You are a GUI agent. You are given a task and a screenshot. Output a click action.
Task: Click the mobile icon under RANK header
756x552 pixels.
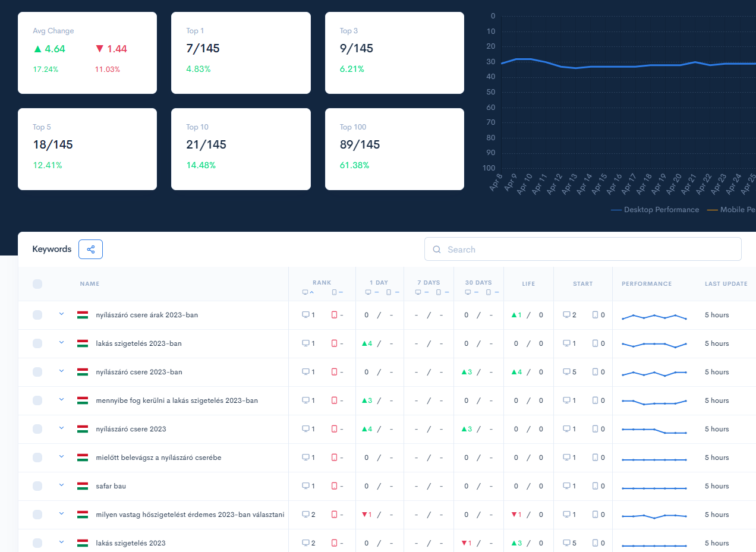[334, 292]
